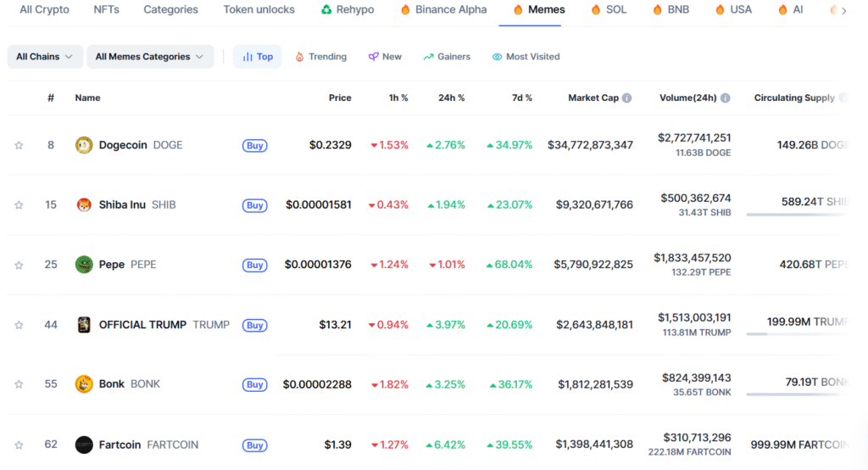Screen dimensions: 868x470
Task: Open the NFTs tab
Action: coord(106,9)
